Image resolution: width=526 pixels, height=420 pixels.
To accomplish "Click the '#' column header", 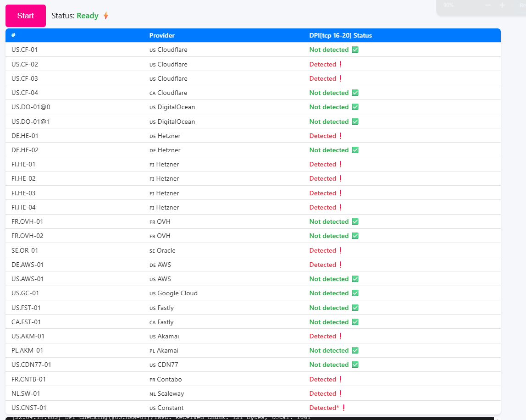I will point(13,35).
